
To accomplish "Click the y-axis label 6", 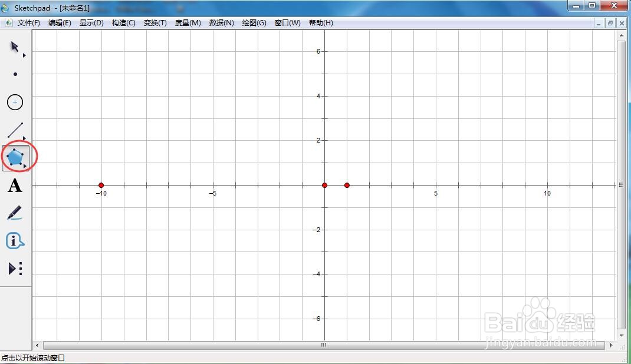I will 318,51.
